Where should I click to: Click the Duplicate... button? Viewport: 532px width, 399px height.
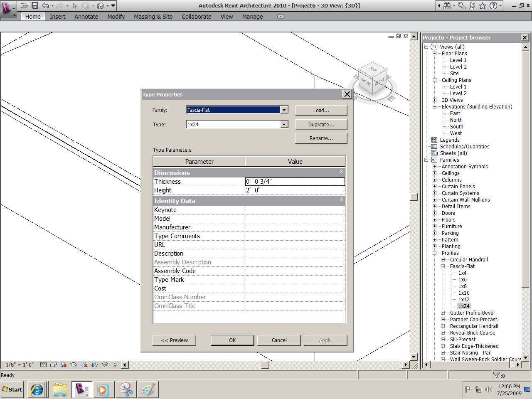click(x=321, y=125)
